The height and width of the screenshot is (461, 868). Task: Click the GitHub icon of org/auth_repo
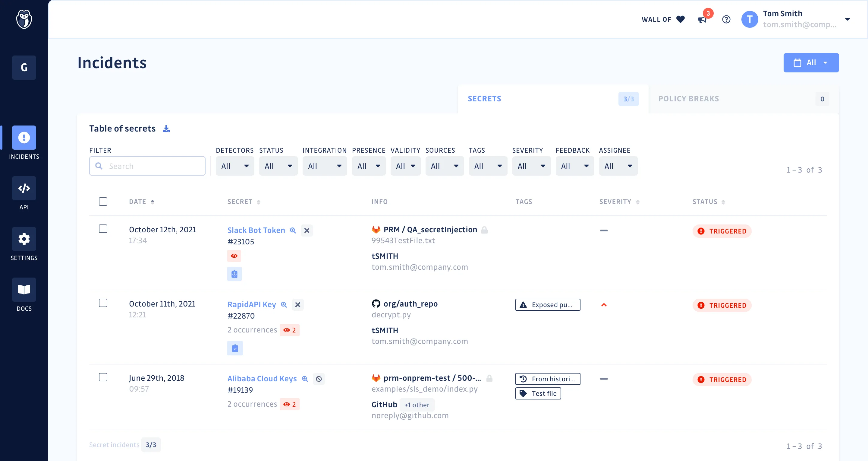376,304
